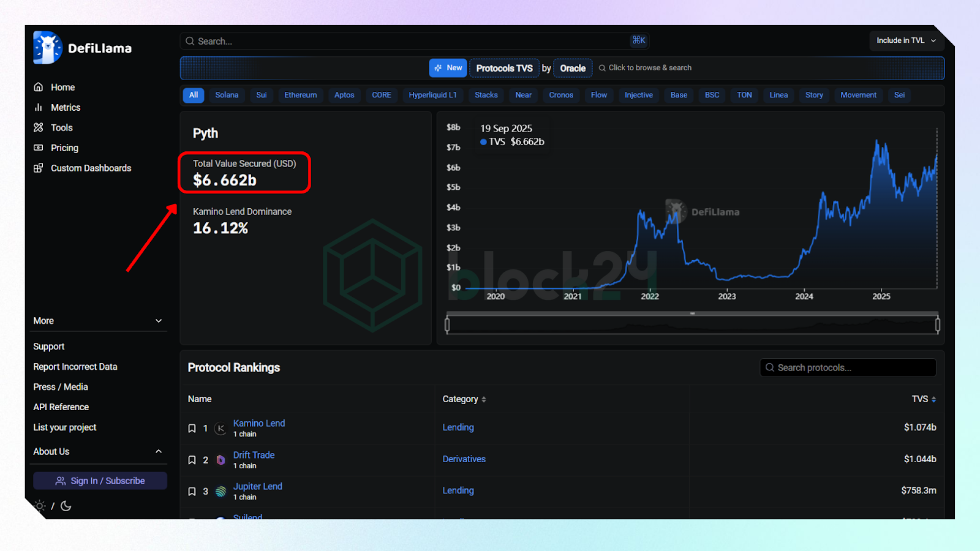This screenshot has height=551, width=980.
Task: Open Custom Dashboards page
Action: click(90, 168)
